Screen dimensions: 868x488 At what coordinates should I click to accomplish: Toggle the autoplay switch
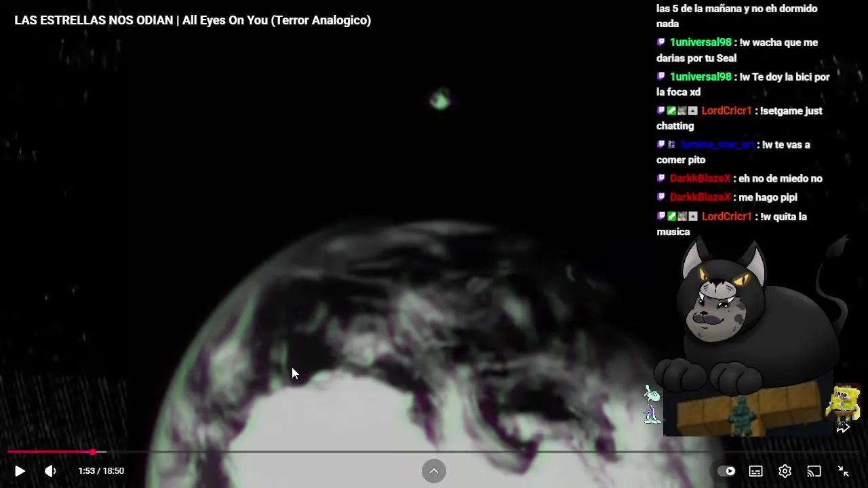(726, 471)
